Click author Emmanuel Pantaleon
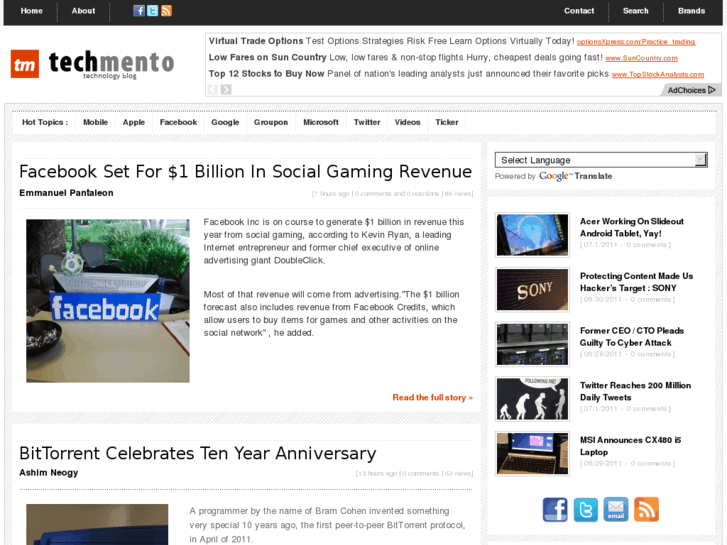 [66, 193]
